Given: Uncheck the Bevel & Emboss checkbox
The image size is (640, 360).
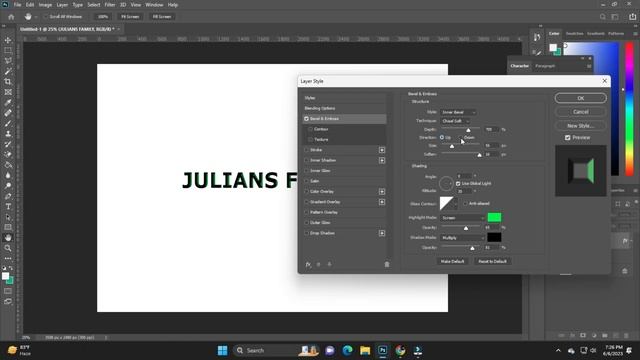Looking at the screenshot, I should click(x=306, y=119).
